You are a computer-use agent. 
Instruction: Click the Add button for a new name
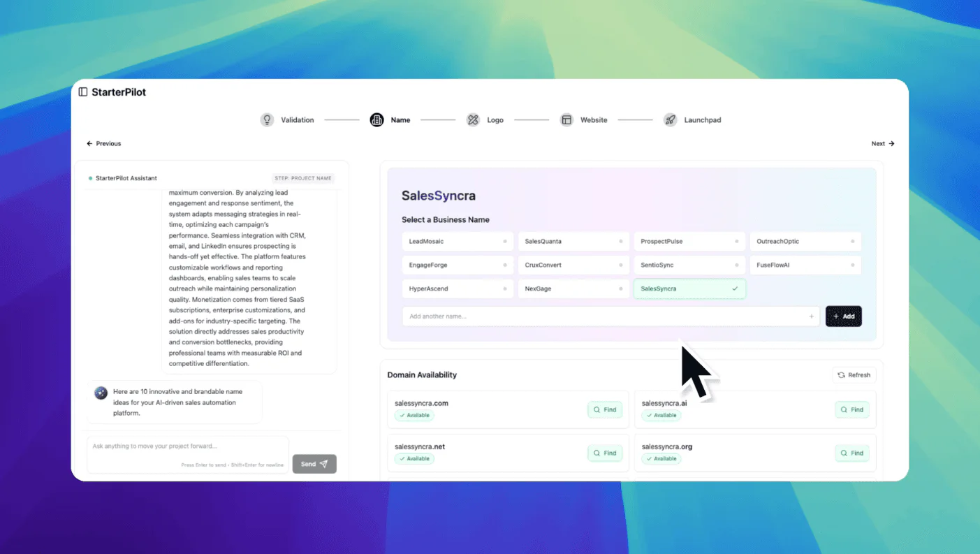point(843,316)
